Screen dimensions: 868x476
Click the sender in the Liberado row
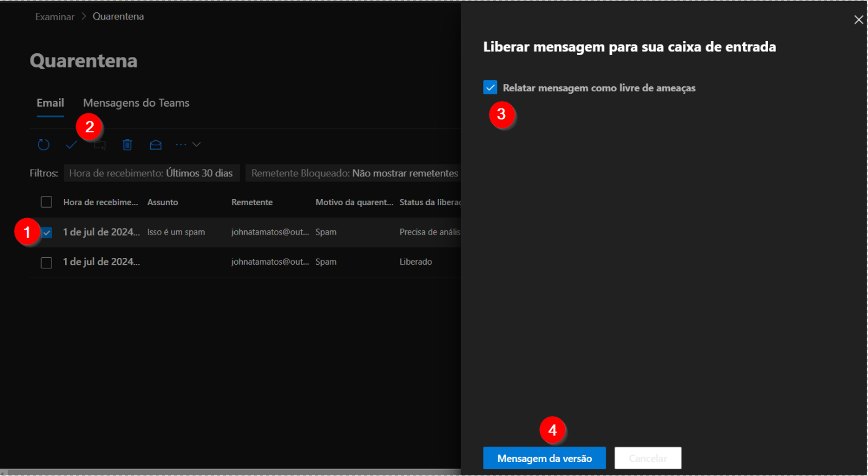tap(270, 262)
